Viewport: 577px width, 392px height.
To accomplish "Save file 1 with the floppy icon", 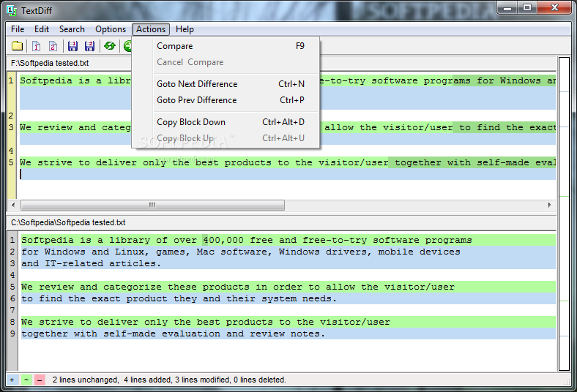I will 72,46.
